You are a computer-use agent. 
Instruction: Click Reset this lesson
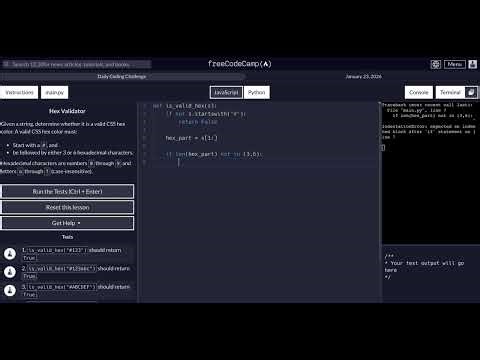tap(67, 207)
